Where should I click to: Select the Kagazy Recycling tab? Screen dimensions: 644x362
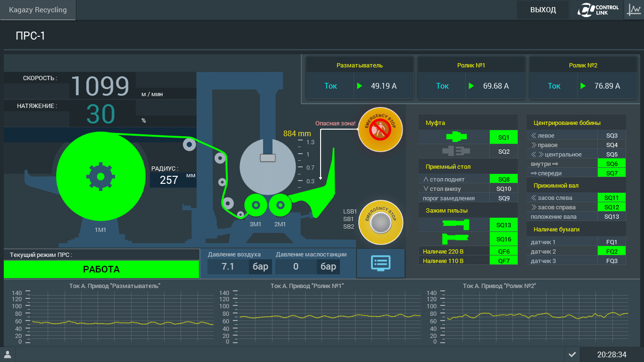[38, 10]
